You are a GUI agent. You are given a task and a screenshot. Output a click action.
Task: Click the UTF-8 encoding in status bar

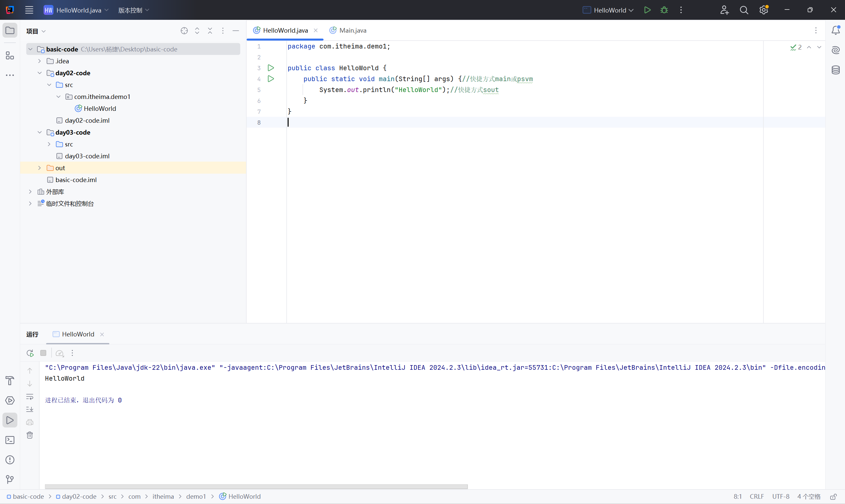(x=780, y=496)
